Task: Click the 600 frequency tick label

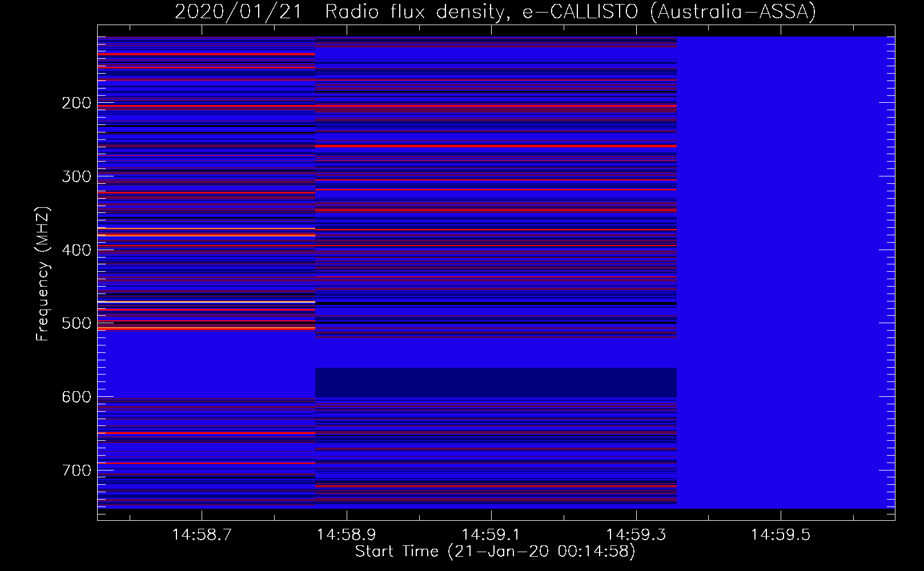Action: tap(77, 397)
